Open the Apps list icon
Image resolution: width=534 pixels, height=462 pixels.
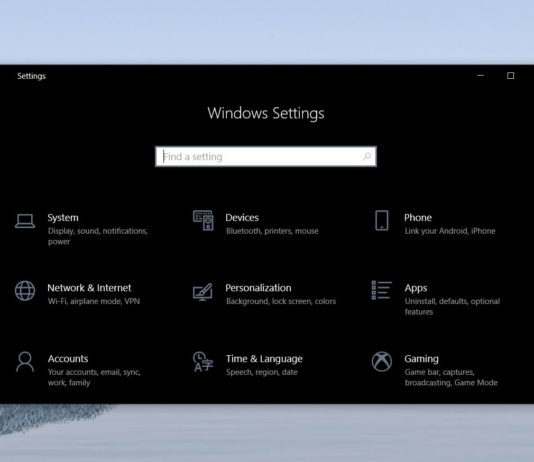pos(381,290)
